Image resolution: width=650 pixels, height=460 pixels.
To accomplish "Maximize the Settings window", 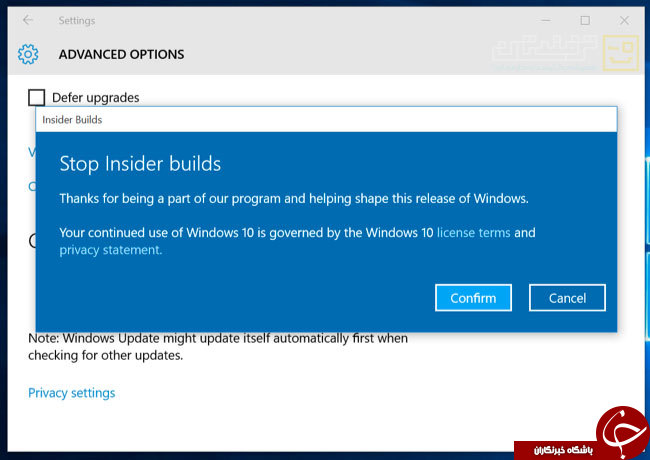I will click(x=585, y=20).
